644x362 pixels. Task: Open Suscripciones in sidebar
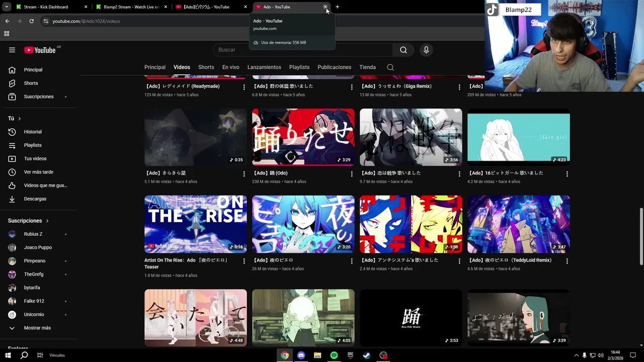coord(39,97)
